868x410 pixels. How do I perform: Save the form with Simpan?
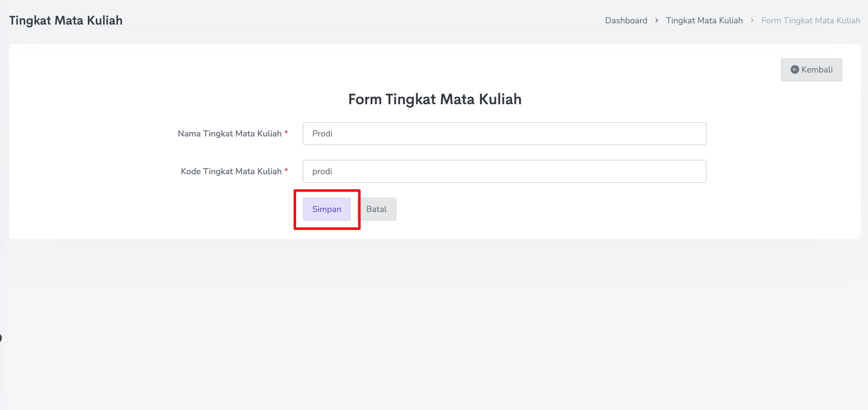pos(327,209)
